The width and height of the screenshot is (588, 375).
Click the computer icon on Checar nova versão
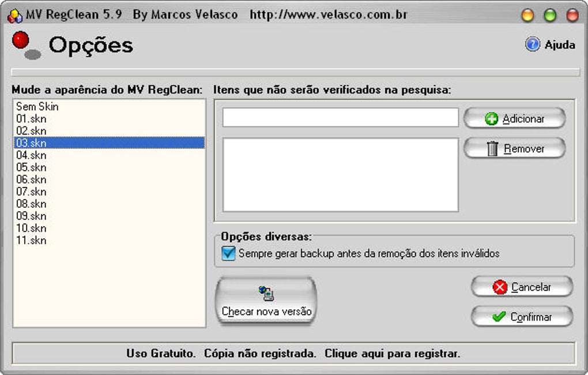[266, 293]
